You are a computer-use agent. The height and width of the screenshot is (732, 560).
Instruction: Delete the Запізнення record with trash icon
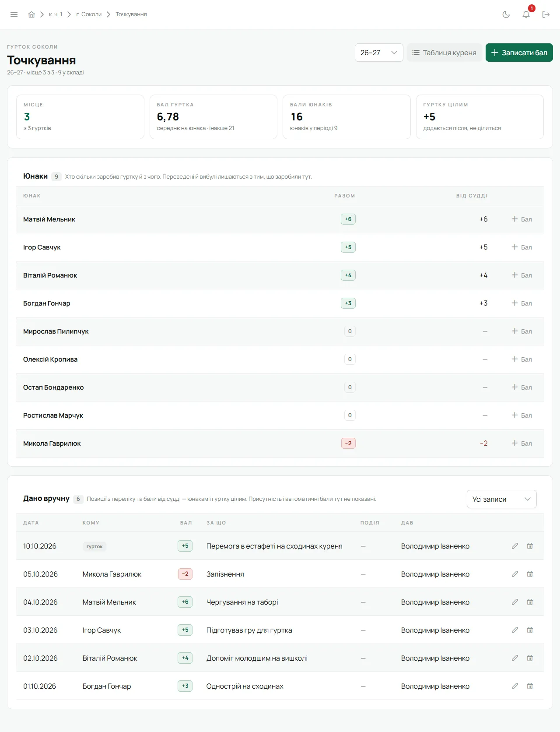(x=530, y=574)
